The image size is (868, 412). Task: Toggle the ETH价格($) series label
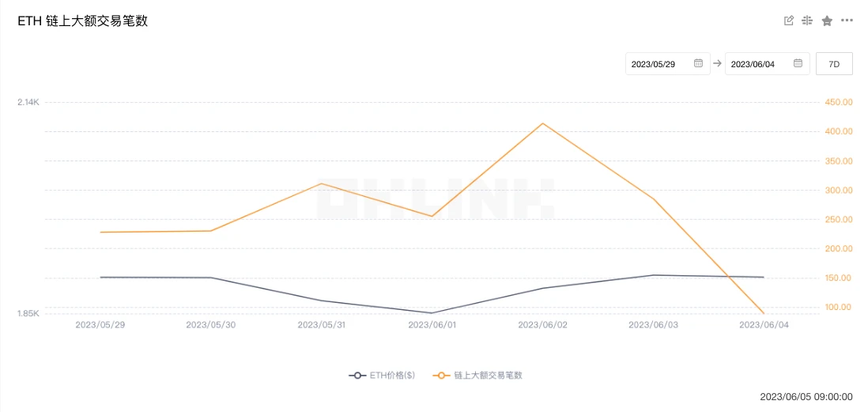tap(392, 375)
